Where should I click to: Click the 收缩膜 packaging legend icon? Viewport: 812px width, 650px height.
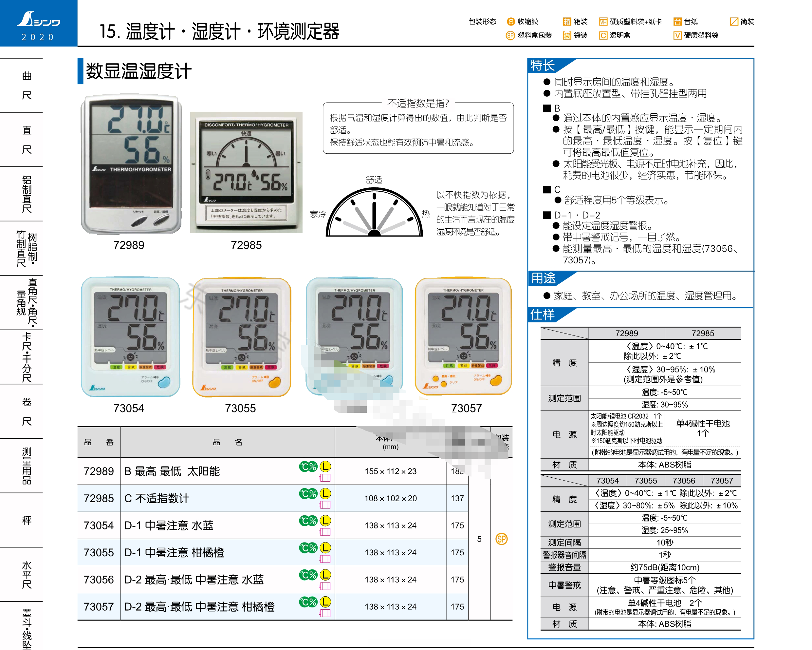(511, 22)
